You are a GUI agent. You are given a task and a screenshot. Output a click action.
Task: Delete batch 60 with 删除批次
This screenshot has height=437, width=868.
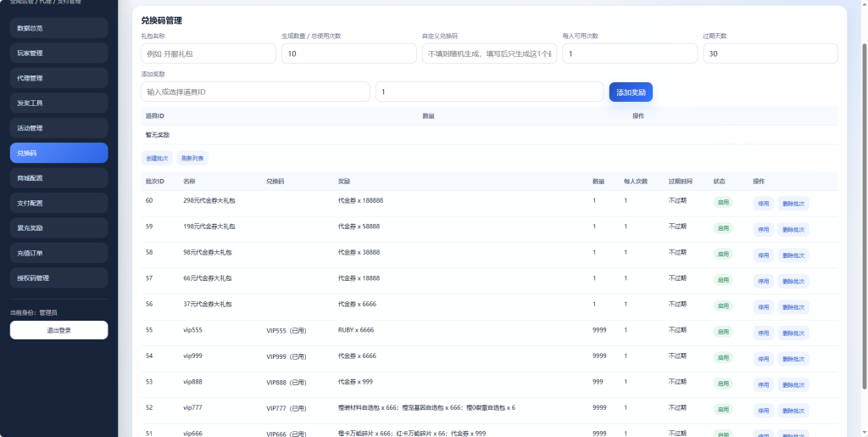point(793,204)
